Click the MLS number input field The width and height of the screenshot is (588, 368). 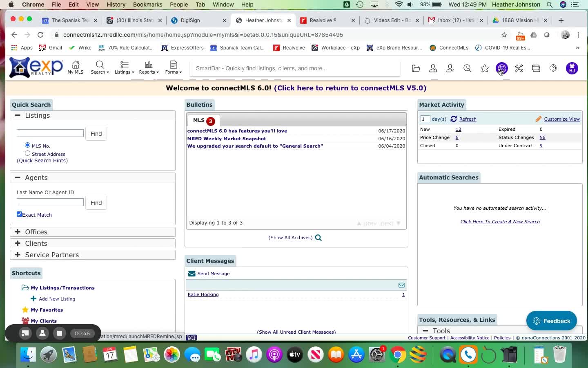tap(50, 133)
